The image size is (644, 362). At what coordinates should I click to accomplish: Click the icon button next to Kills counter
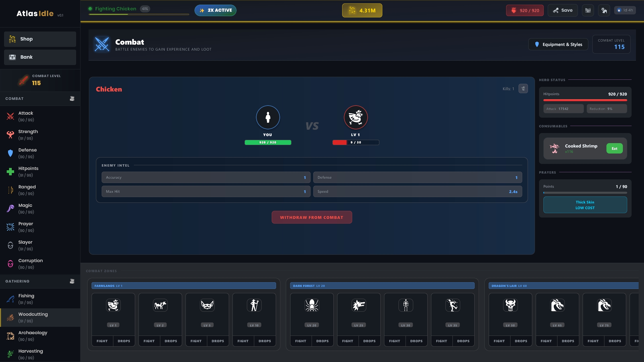[x=523, y=88]
